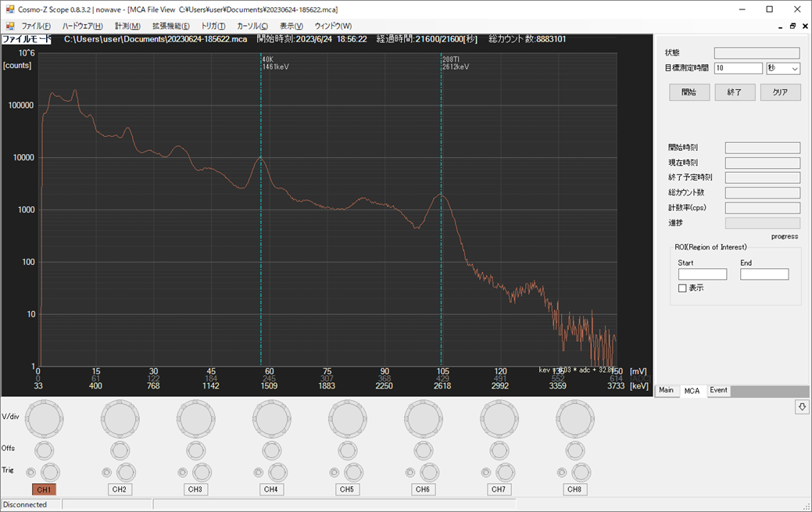The image size is (812, 512).
Task: Click the CH3 Offs offset knob
Action: coord(195,450)
